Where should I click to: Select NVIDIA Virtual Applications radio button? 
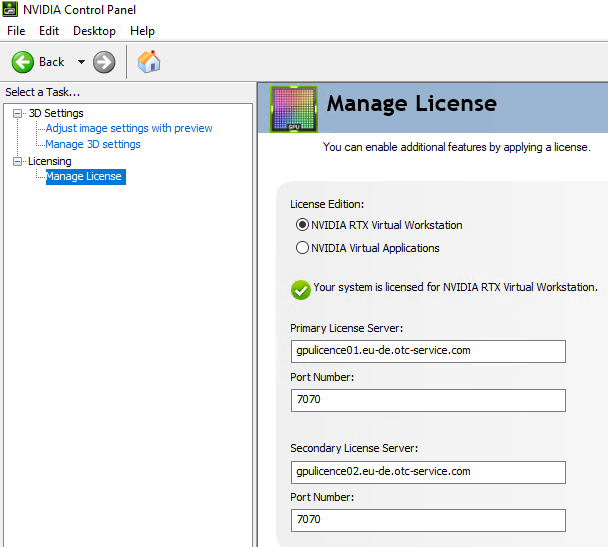pyautogui.click(x=302, y=248)
